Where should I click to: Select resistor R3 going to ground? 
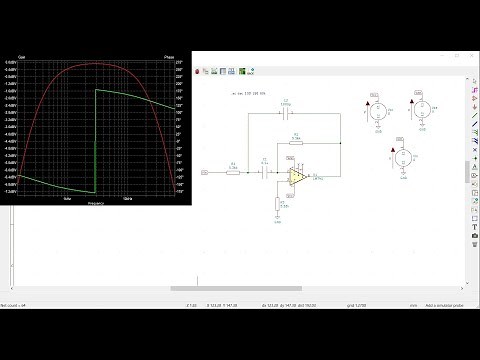[277, 204]
